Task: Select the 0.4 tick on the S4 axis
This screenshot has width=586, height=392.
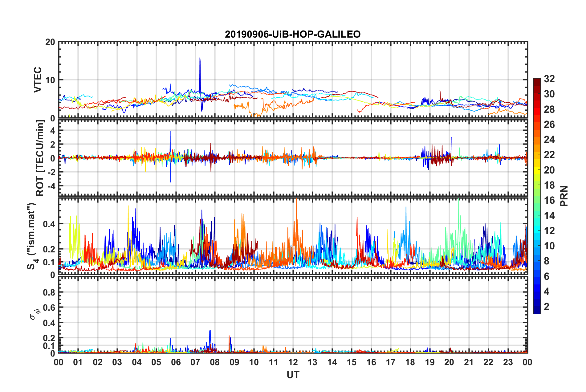Action: (x=49, y=224)
